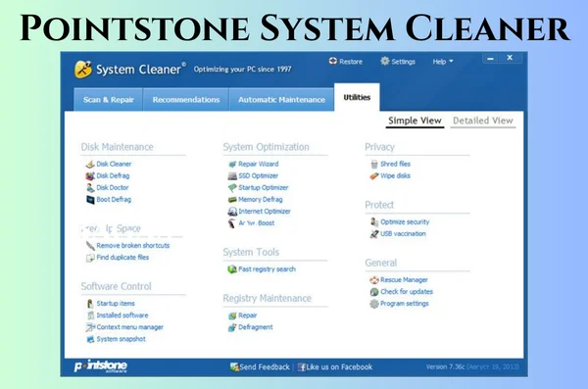Click the Send Feedback link
The height and width of the screenshot is (389, 588).
point(260,367)
